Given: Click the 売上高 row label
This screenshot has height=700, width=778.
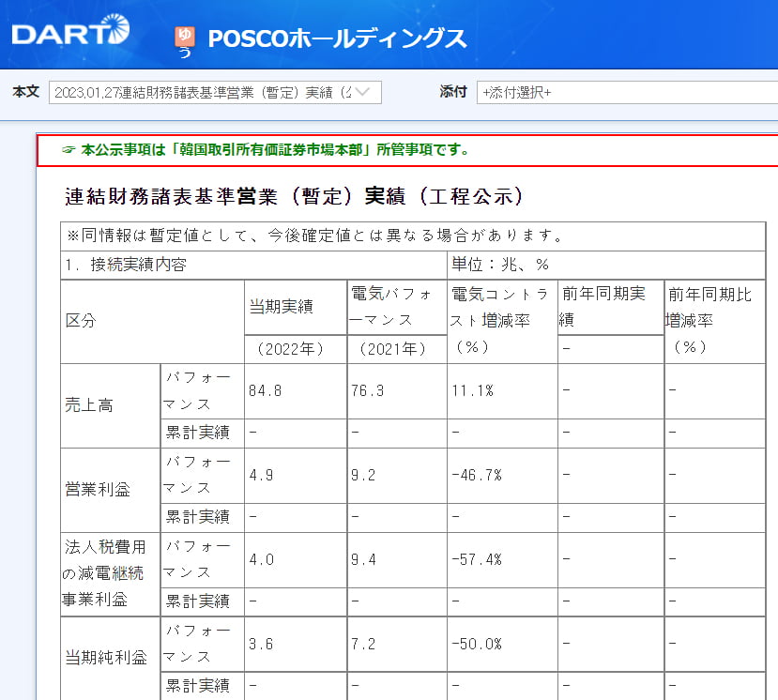Looking at the screenshot, I should [x=89, y=405].
